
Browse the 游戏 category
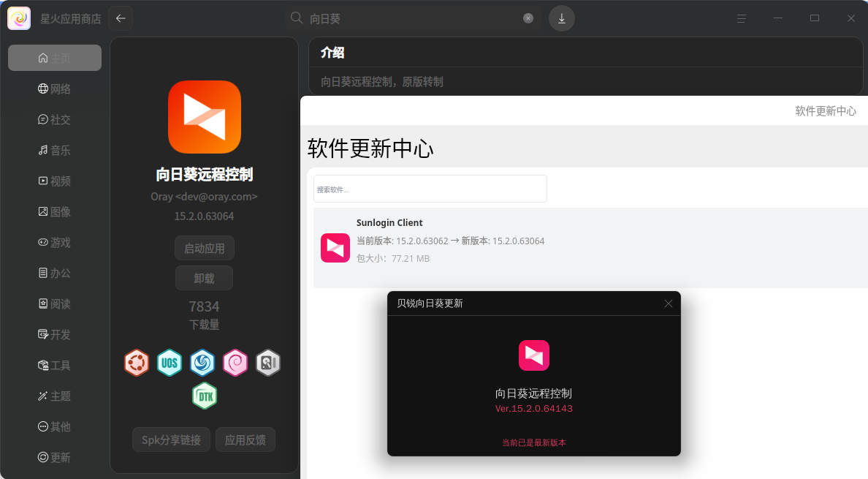[x=55, y=243]
